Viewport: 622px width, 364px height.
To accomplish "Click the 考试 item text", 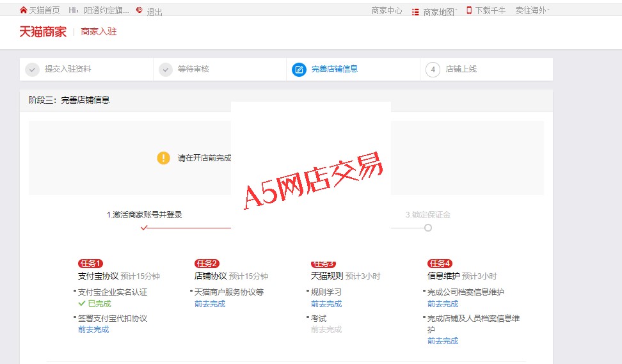I will point(319,319).
